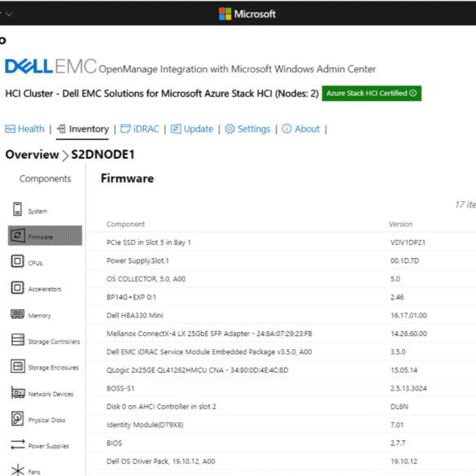
Task: Open the Memory module icon
Action: point(17,314)
